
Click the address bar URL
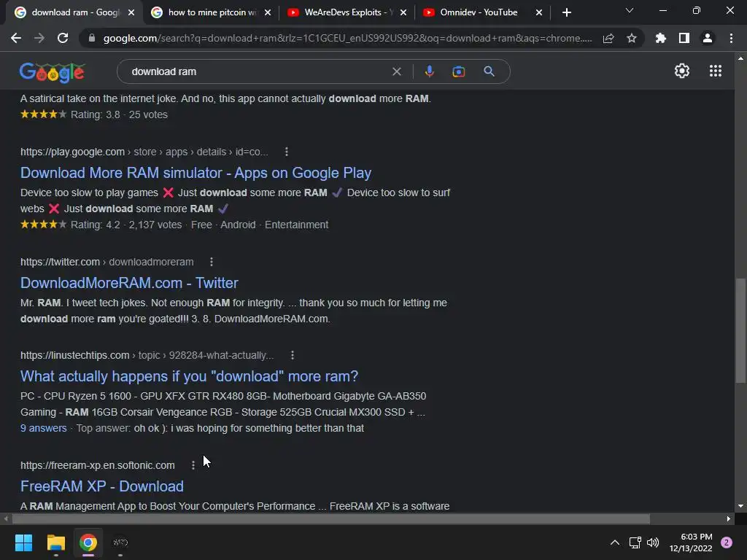pos(348,38)
